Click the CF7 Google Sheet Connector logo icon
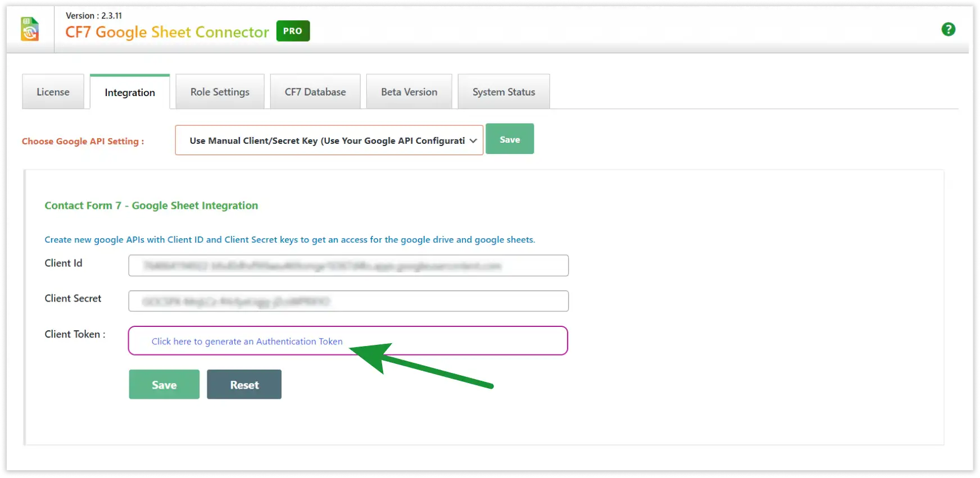The image size is (980, 478). [x=30, y=29]
